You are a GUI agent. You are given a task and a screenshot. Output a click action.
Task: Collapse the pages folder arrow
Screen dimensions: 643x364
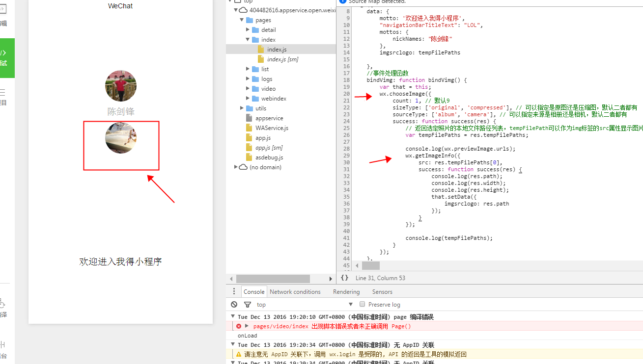tap(242, 20)
